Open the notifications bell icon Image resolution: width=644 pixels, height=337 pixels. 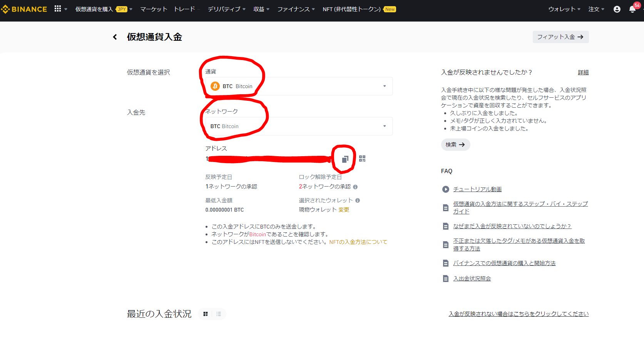632,9
